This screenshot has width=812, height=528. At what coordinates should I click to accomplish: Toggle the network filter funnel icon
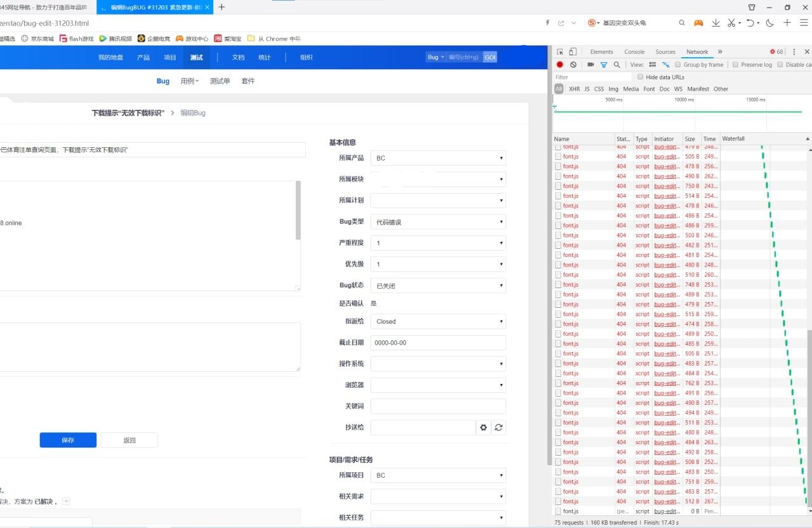pyautogui.click(x=604, y=65)
